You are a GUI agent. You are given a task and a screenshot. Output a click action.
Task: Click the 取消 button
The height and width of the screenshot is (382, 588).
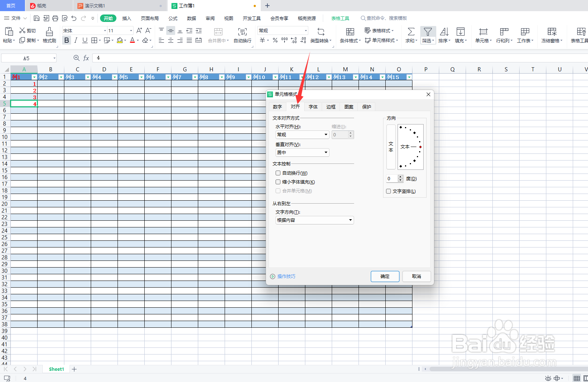pos(417,276)
